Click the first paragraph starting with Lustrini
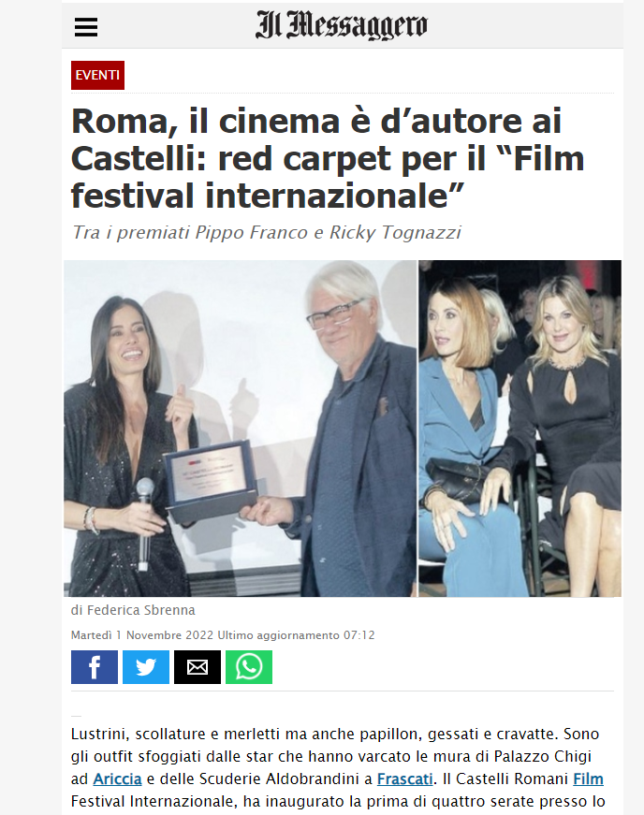This screenshot has height=815, width=644. 338,767
